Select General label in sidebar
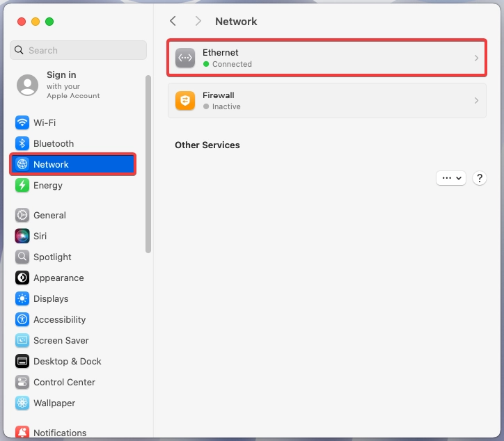 click(50, 215)
